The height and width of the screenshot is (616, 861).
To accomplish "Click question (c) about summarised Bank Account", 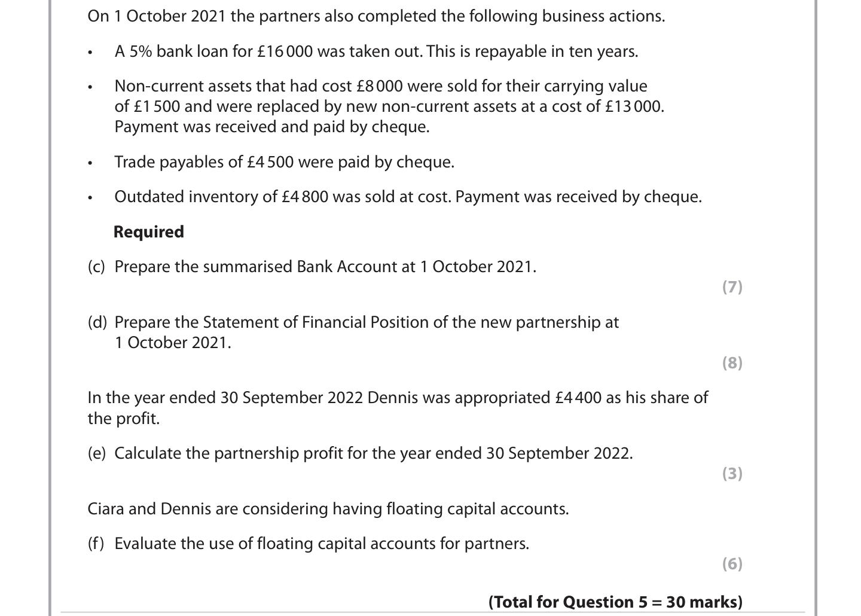I will click(312, 267).
